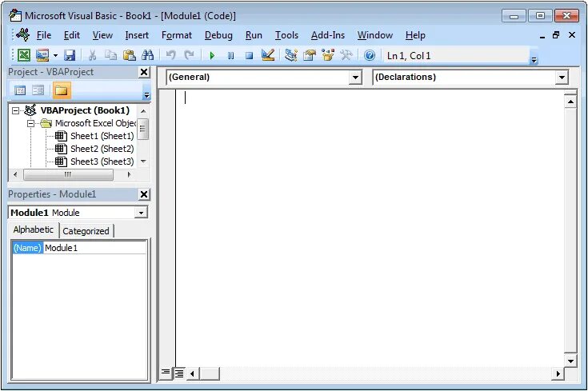Click the project tree horizontal scrollbar thumb
This screenshot has width=588, height=391.
pyautogui.click(x=68, y=174)
